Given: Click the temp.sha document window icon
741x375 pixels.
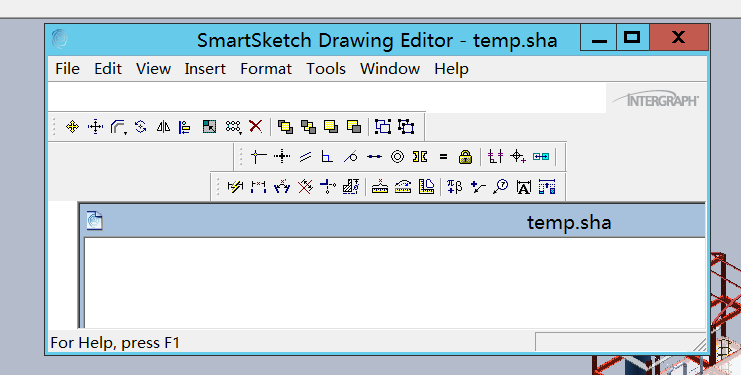Looking at the screenshot, I should 95,221.
